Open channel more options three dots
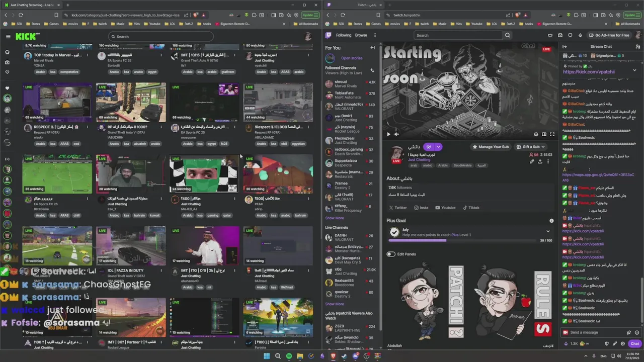Viewport: 644px width, 362px height. (548, 161)
